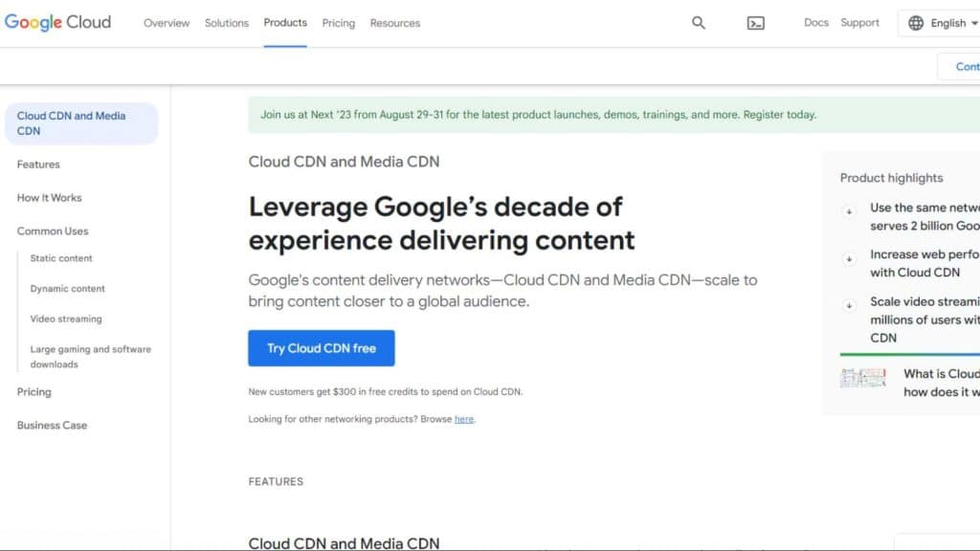Screen dimensions: 980x551
Task: Open the 'What is Cloud' video thumbnail
Action: [863, 378]
